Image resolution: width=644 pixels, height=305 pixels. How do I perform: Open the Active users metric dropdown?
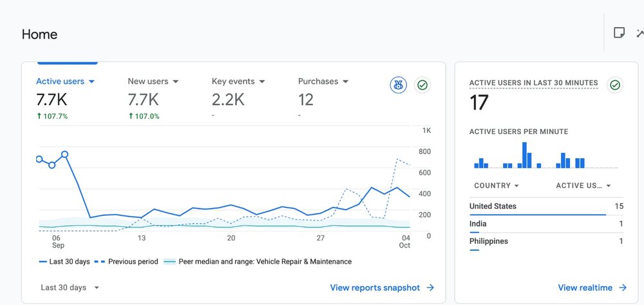coord(65,81)
